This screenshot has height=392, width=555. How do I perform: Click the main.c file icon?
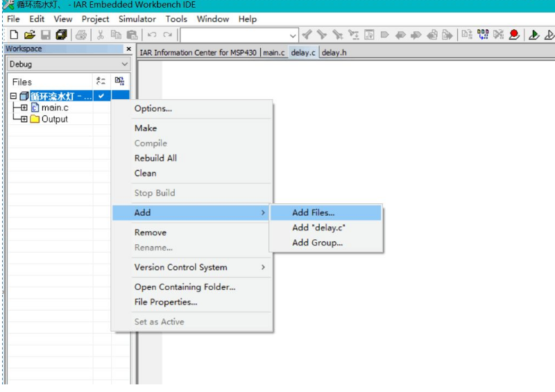point(35,108)
